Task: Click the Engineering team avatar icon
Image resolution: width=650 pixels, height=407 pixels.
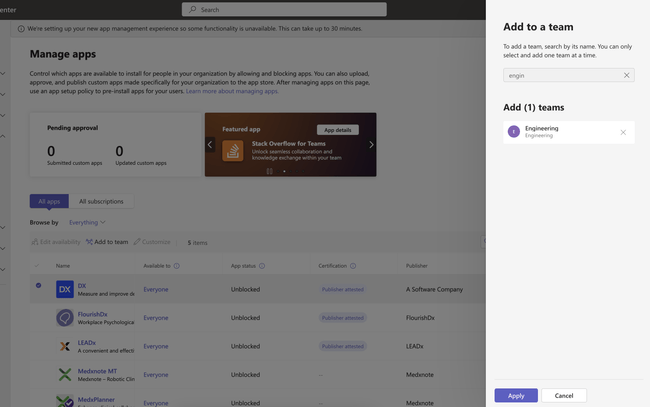Action: 514,131
